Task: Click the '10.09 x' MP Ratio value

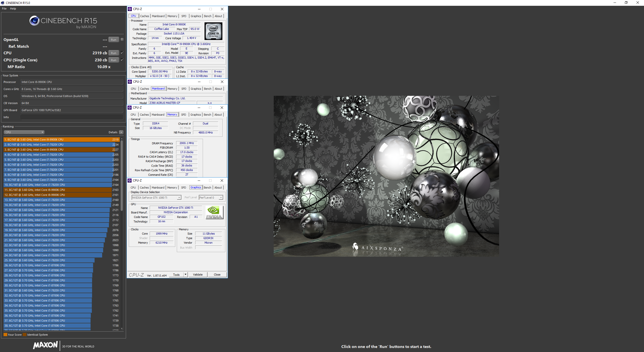Action: point(104,67)
